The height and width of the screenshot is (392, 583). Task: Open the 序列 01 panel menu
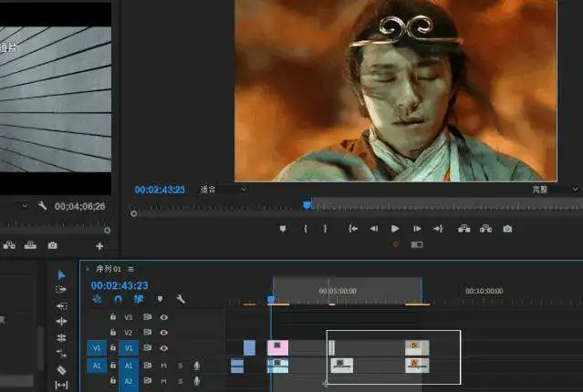pos(131,269)
